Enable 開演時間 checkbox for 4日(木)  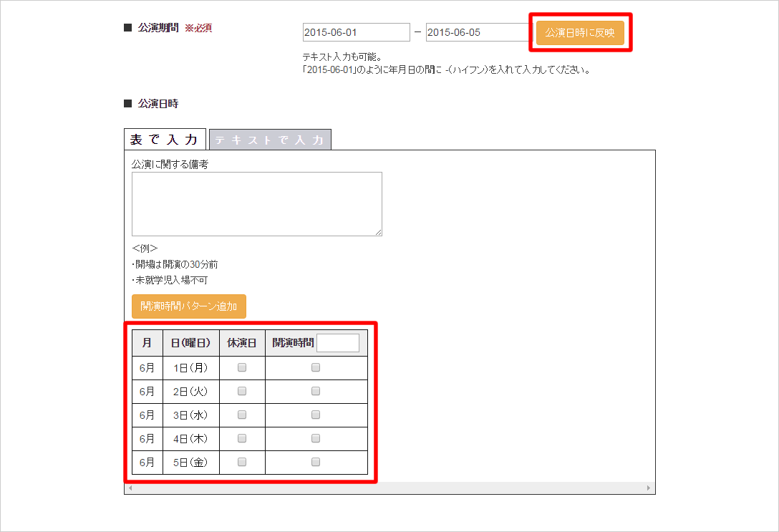(x=316, y=438)
